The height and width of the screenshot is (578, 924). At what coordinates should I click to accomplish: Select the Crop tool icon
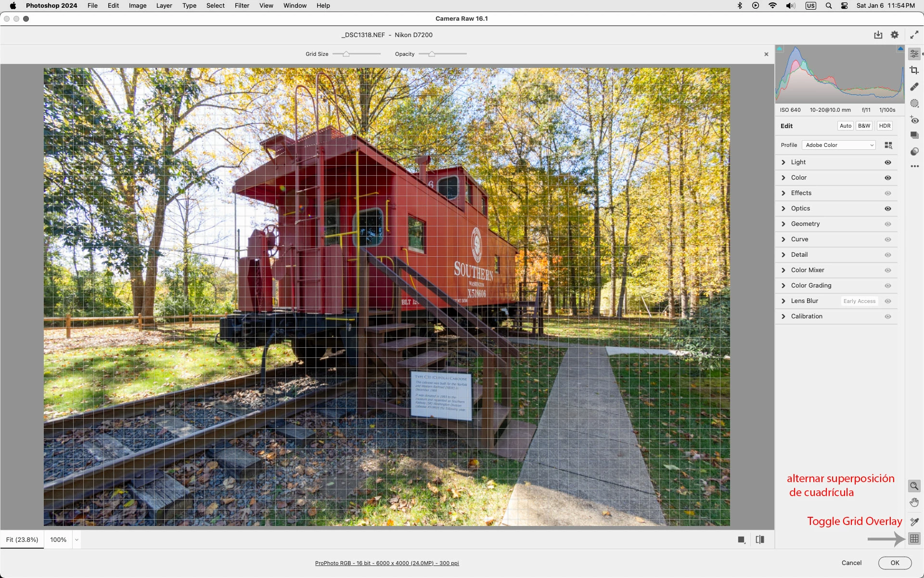914,70
